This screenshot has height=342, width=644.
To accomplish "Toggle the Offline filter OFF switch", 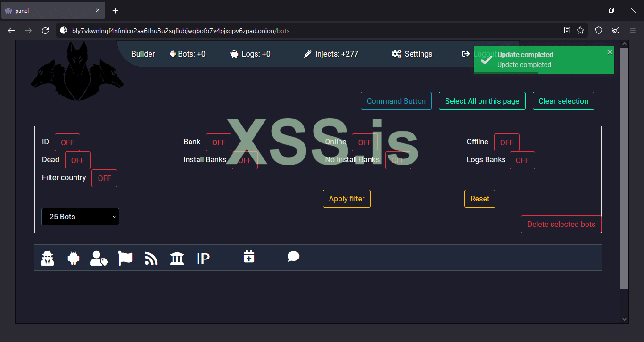I will (507, 142).
